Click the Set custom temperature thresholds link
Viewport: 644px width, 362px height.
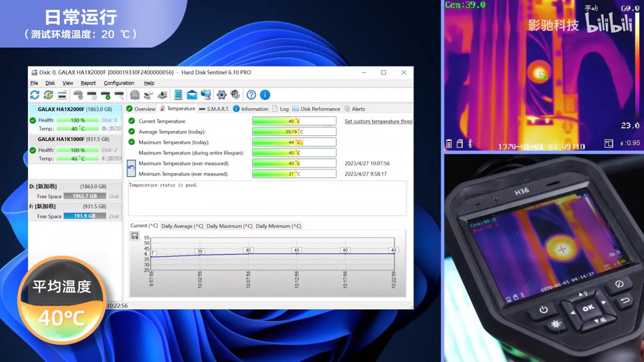point(378,121)
